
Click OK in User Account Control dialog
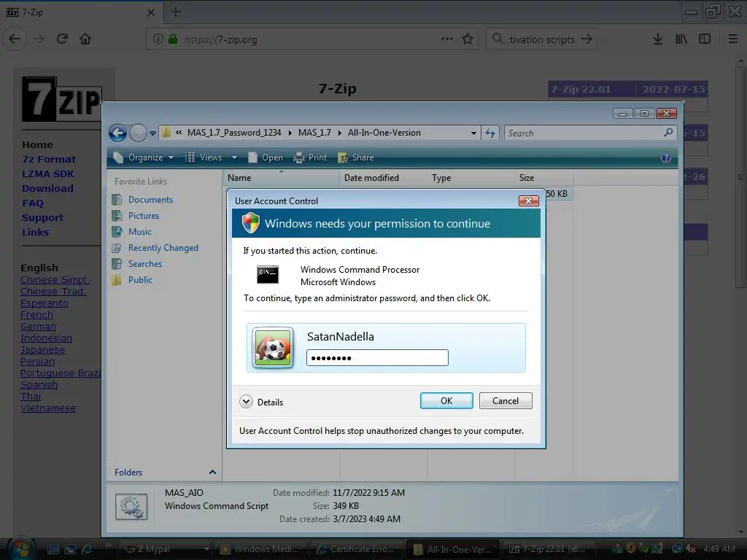coord(446,401)
